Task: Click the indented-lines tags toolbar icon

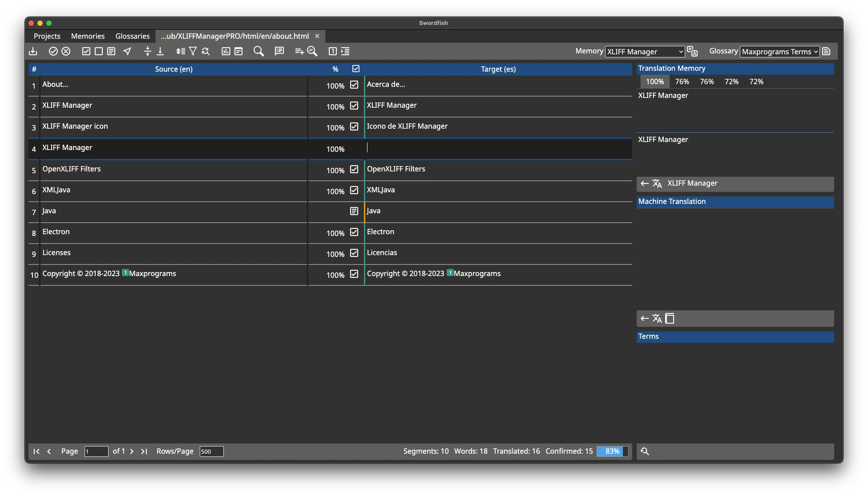Action: 345,51
